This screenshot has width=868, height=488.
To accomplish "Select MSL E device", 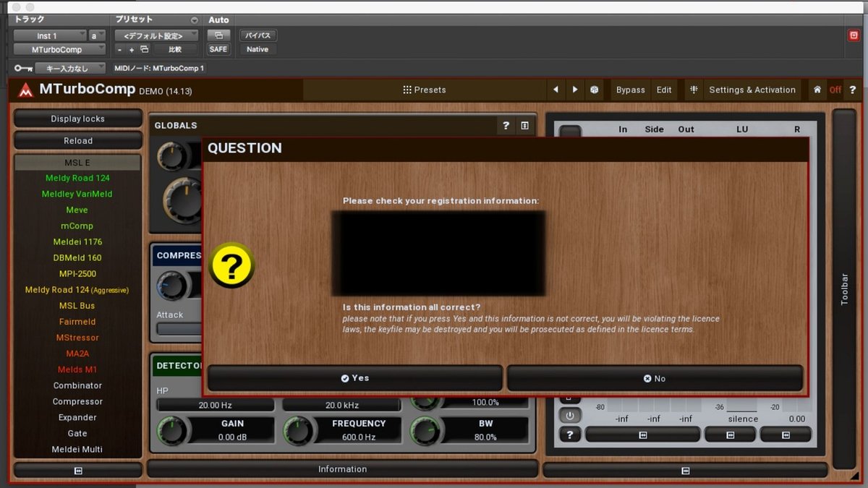I will (x=77, y=163).
